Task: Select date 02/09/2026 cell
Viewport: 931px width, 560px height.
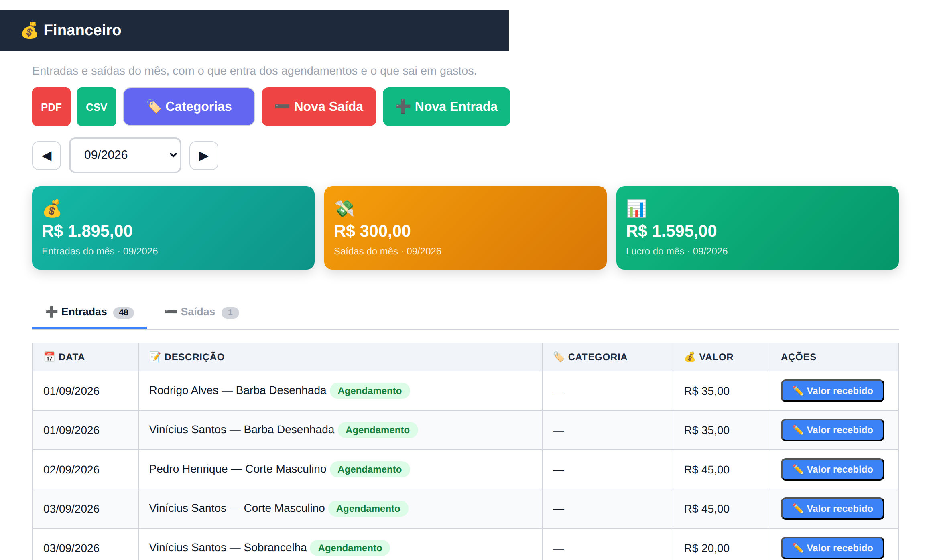Action: tap(85, 469)
